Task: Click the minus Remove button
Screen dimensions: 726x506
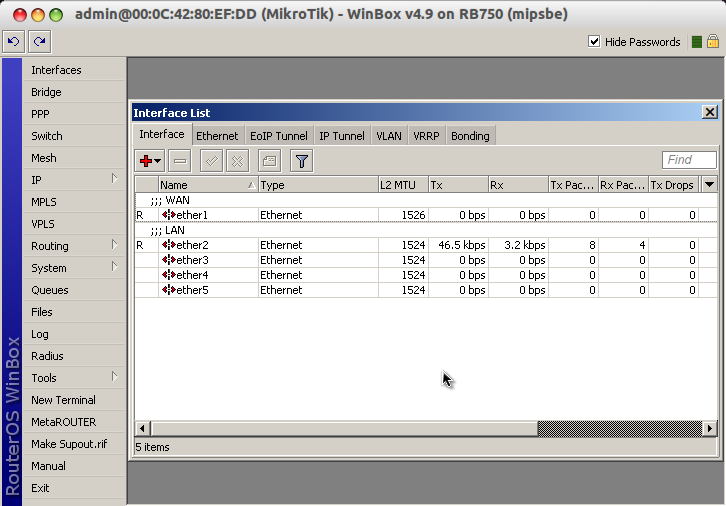Action: point(180,161)
